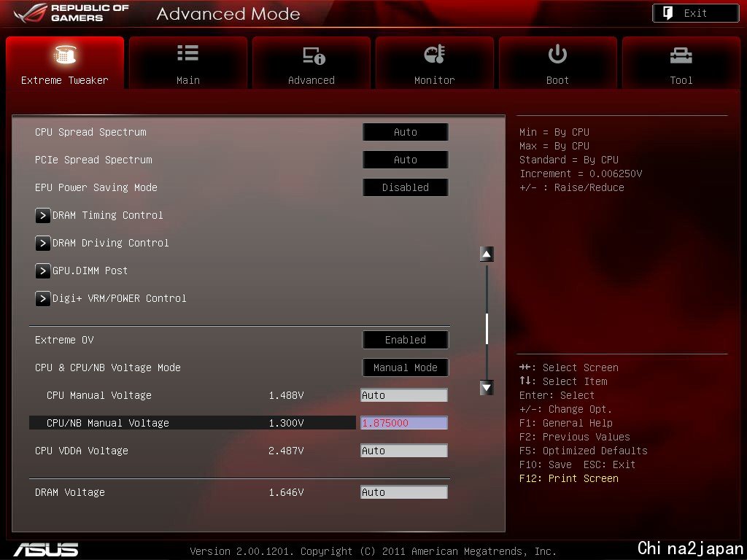The height and width of the screenshot is (560, 747).
Task: Open CPU & CPU/NB Voltage Mode dropdown
Action: (406, 367)
